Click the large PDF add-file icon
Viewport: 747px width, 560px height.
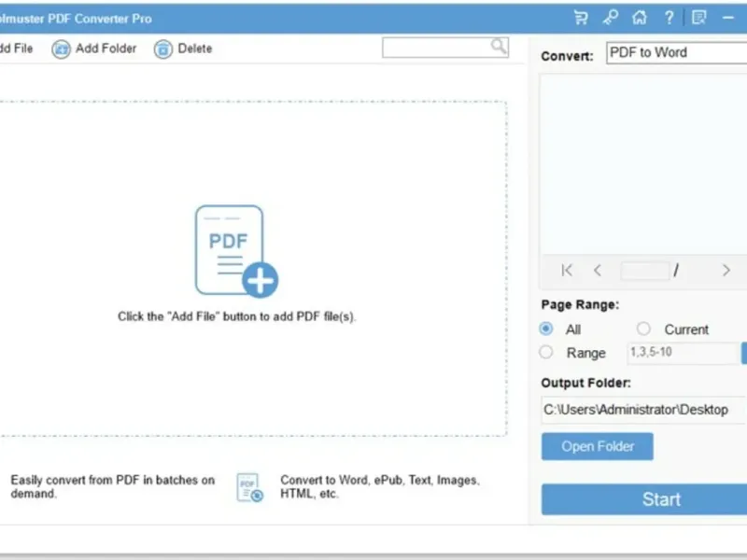point(236,251)
